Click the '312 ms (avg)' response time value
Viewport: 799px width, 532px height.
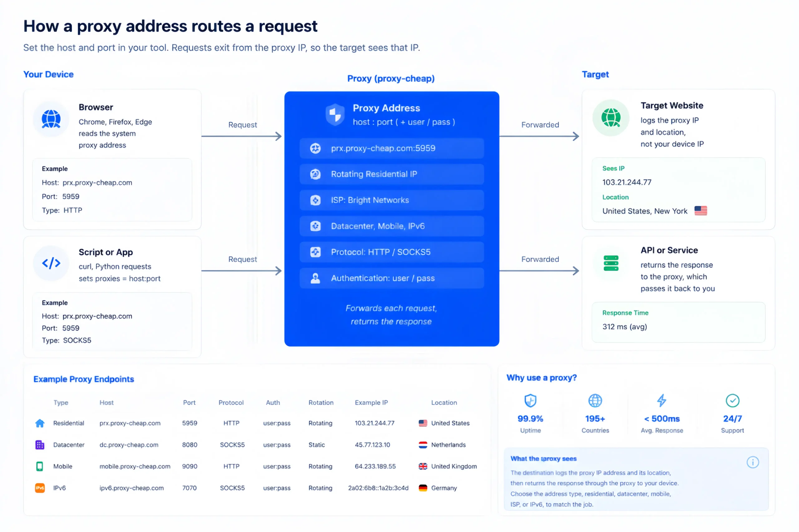pyautogui.click(x=625, y=327)
